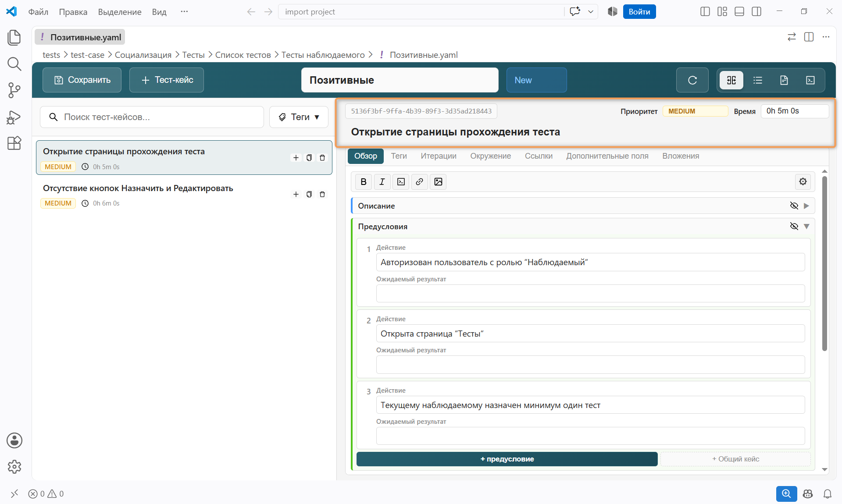Switch to terminal view mode in header
The image size is (842, 504).
[x=810, y=80]
